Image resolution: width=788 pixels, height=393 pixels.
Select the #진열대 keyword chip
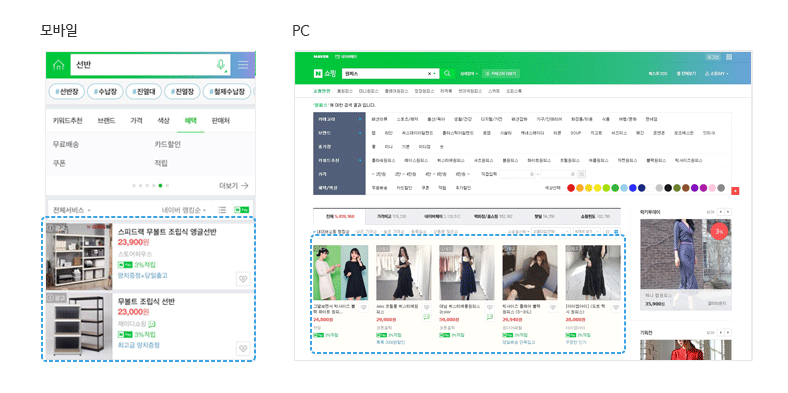click(x=143, y=91)
